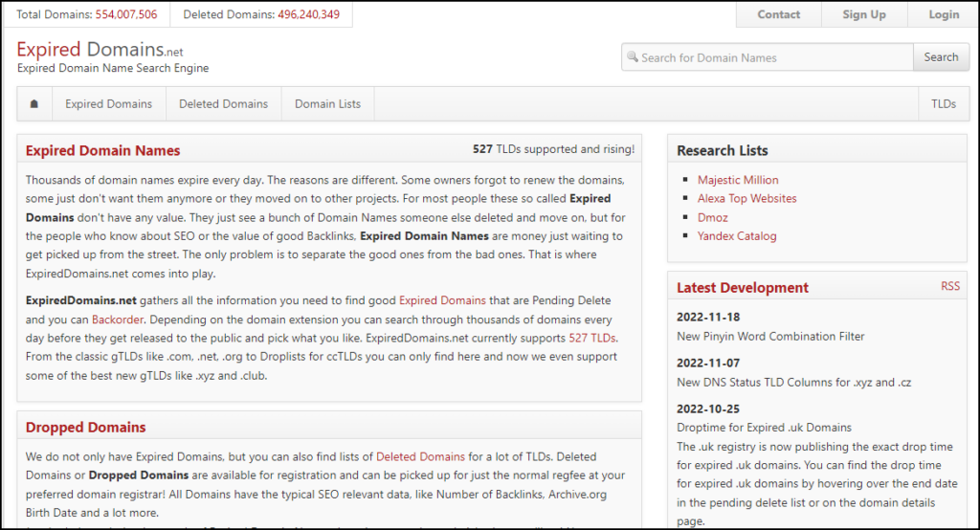Image resolution: width=980 pixels, height=530 pixels.
Task: Click the Latest Development heading
Action: 743,288
